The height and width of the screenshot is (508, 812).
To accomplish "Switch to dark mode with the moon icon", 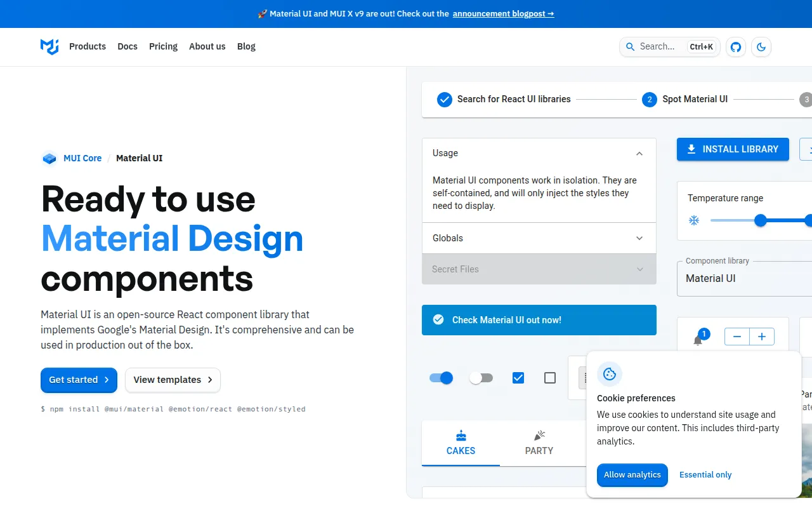I will point(761,46).
